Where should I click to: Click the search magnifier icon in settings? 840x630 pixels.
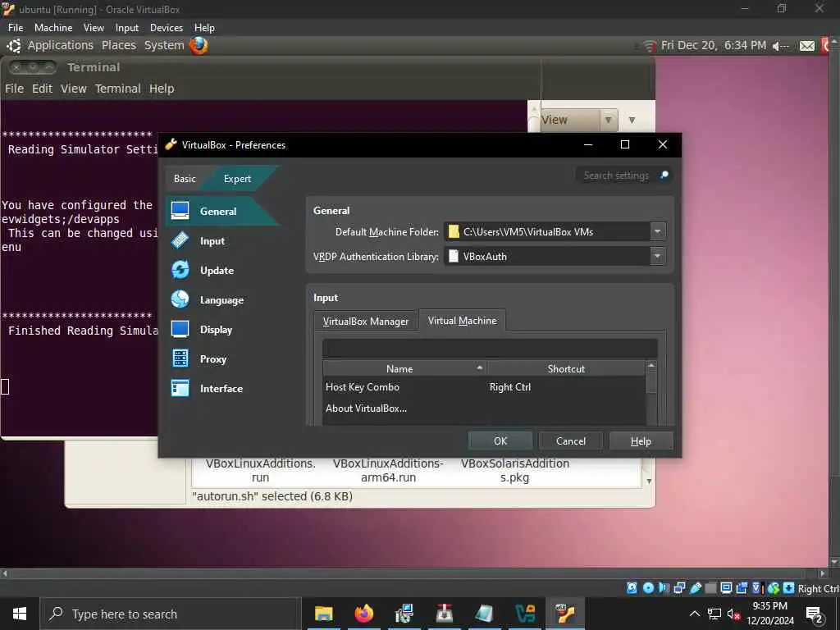point(664,176)
